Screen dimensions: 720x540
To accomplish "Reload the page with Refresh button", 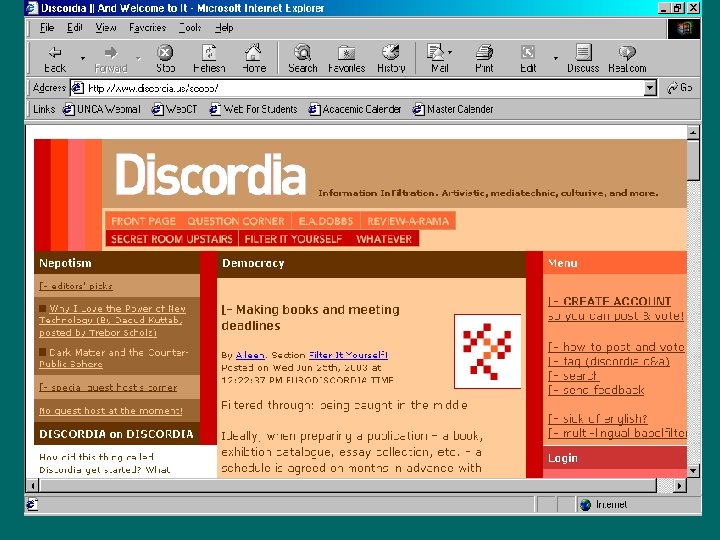I will point(209,59).
